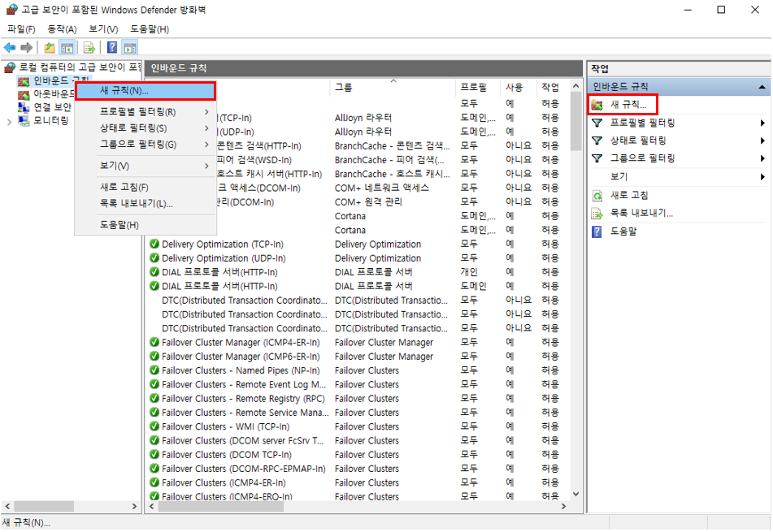Click the export icon beside 목록 내보내기 in 작업 pane
Screen dimensions: 773x532
click(x=597, y=214)
